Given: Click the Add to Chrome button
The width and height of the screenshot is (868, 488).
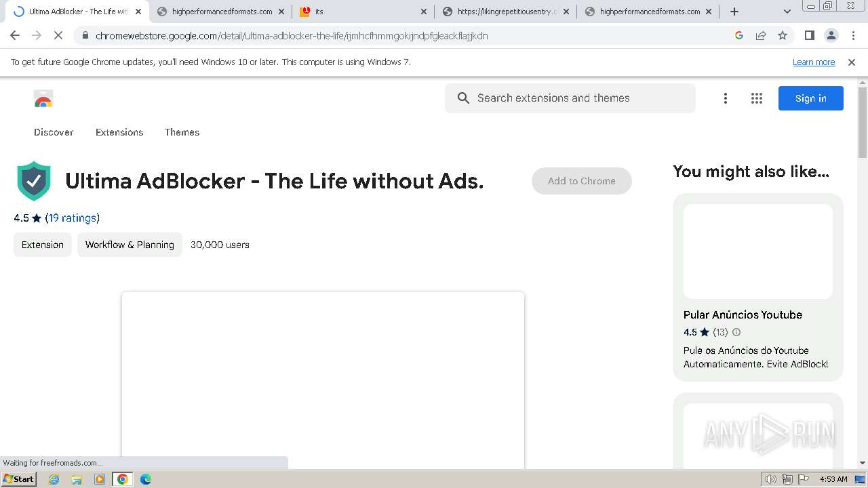Looking at the screenshot, I should [582, 181].
